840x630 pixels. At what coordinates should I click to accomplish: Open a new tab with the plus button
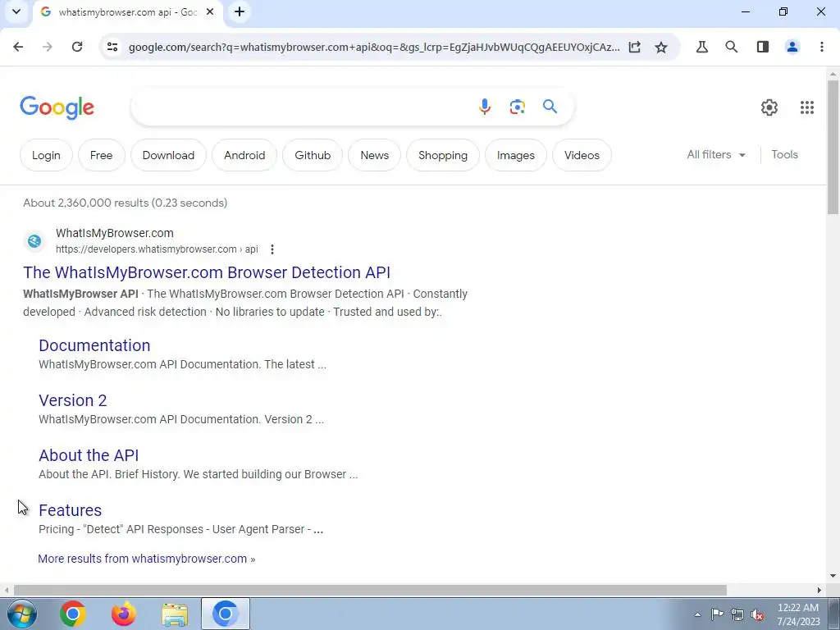[x=240, y=11]
